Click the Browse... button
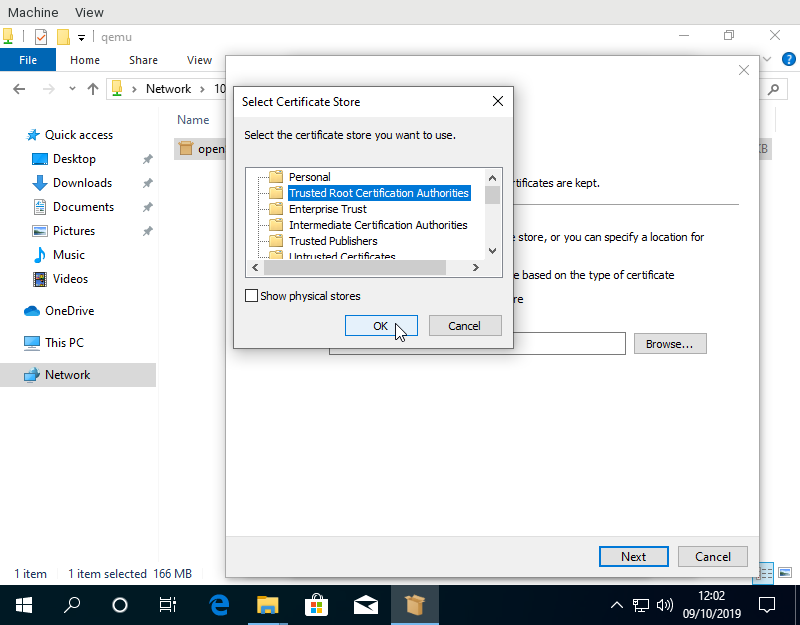Image resolution: width=800 pixels, height=625 pixels. pos(669,344)
